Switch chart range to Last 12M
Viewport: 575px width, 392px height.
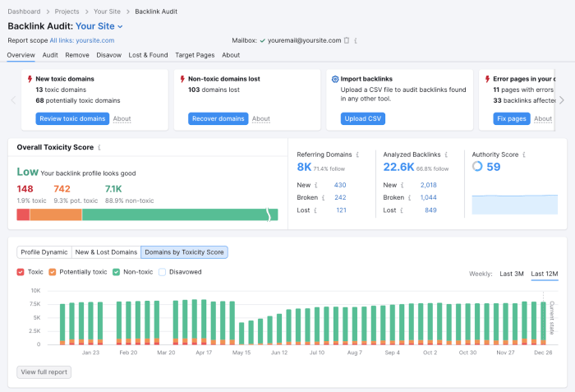544,274
